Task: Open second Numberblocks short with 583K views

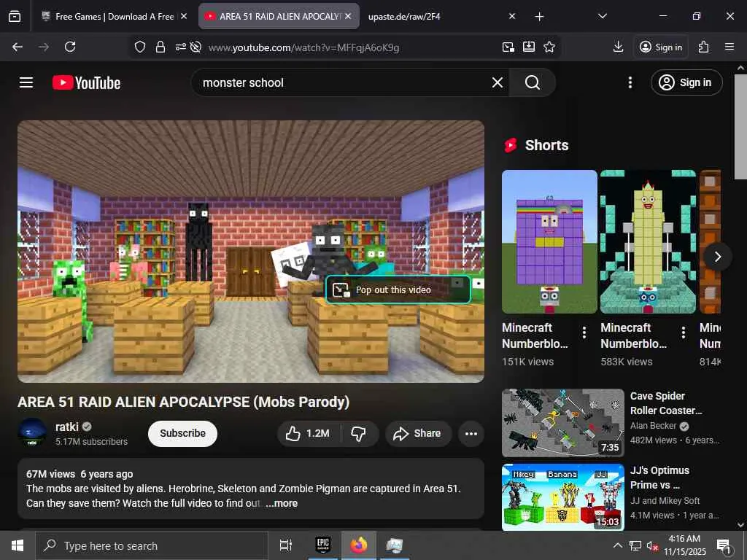Action: pyautogui.click(x=648, y=241)
